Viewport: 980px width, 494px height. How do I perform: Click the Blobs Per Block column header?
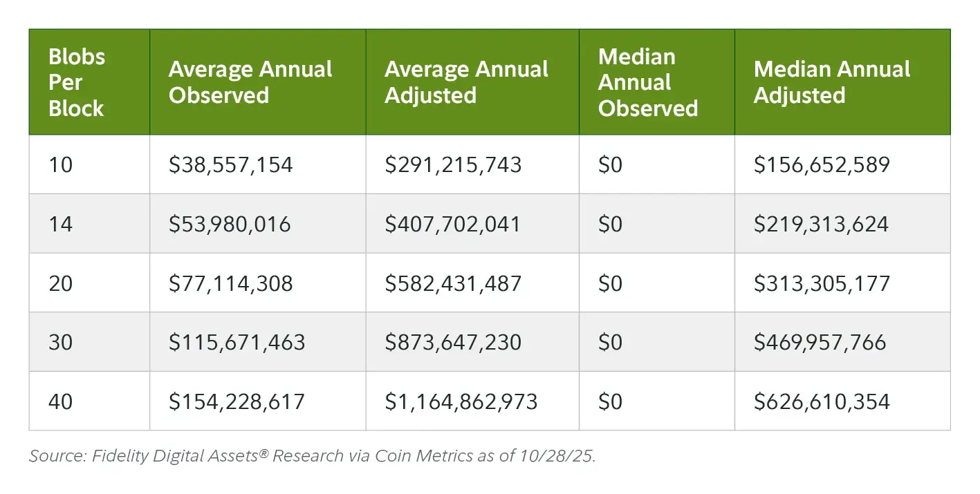click(x=76, y=82)
